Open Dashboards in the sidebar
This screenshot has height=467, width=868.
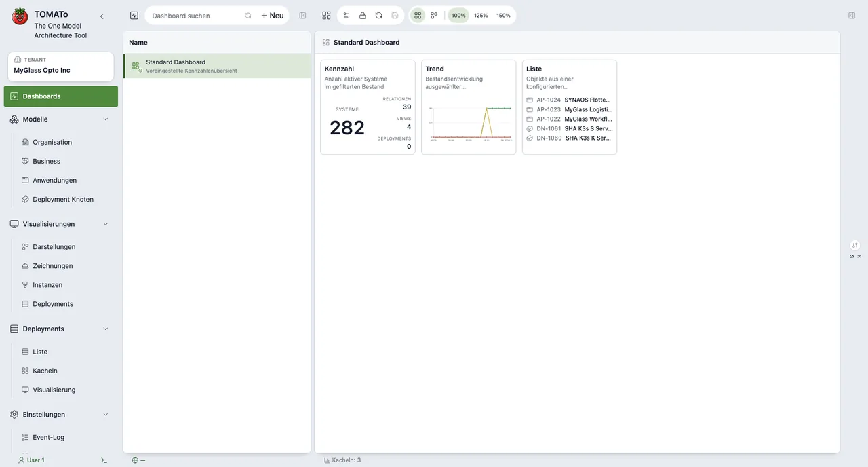point(61,96)
